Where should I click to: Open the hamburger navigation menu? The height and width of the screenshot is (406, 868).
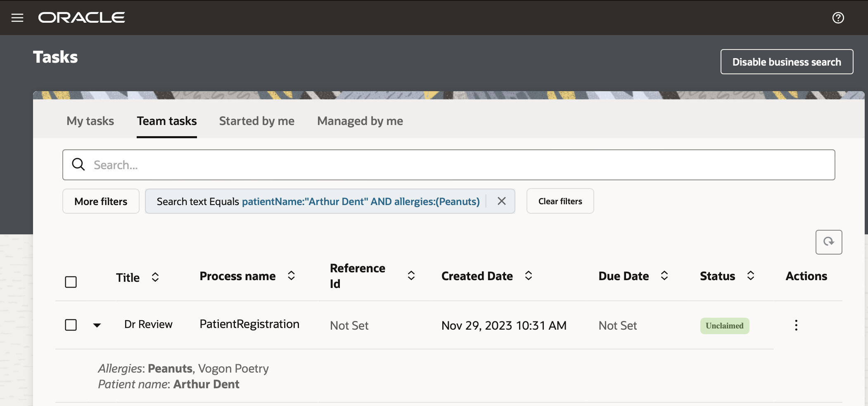(x=17, y=18)
